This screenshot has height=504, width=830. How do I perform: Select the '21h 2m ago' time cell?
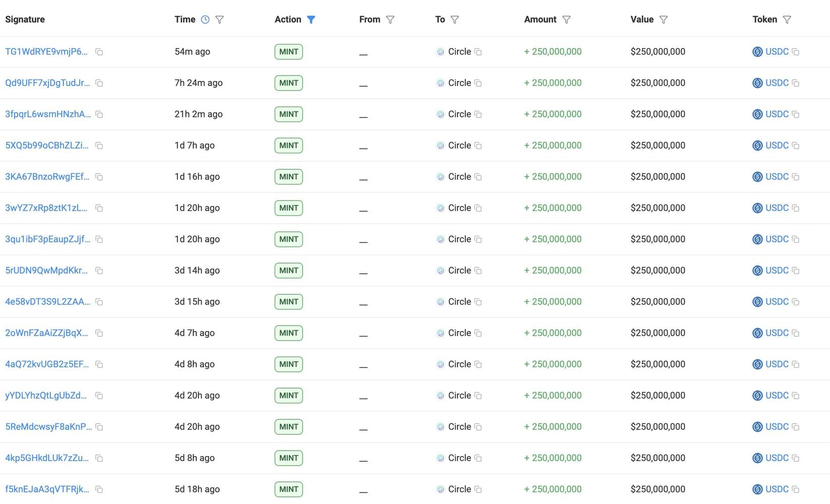tap(199, 114)
